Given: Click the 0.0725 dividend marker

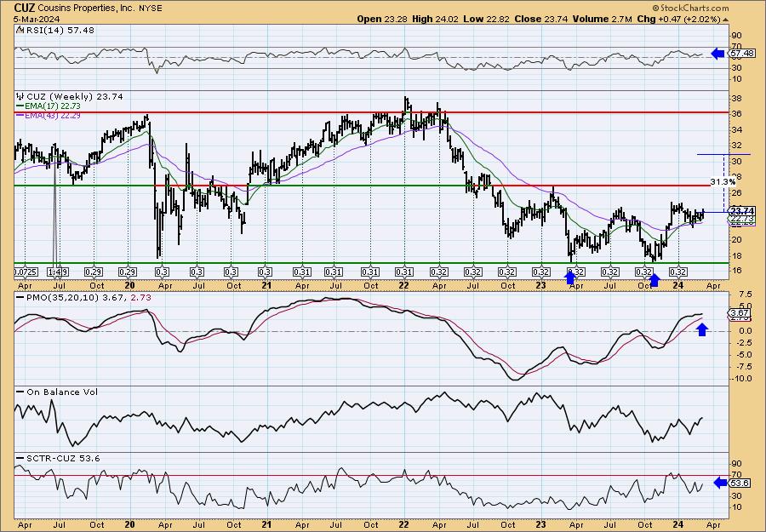Looking at the screenshot, I should point(26,272).
